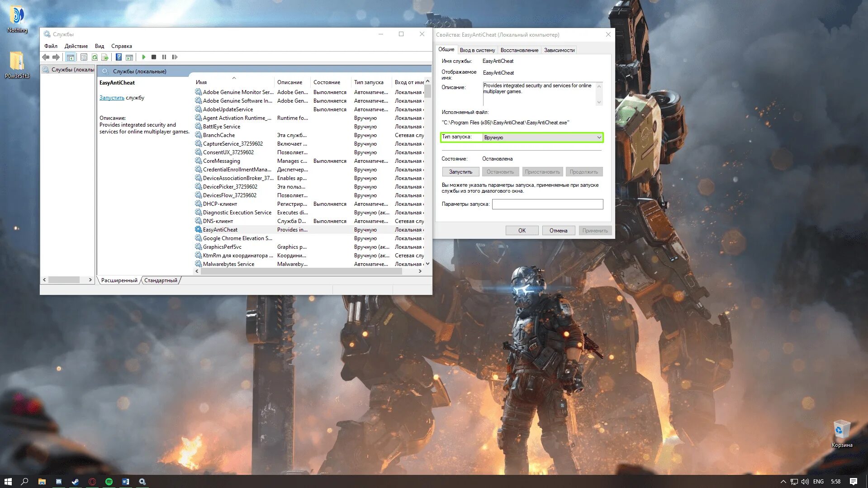Switch to the Стандартный view tab
Viewport: 868px width, 488px height.
tap(161, 280)
